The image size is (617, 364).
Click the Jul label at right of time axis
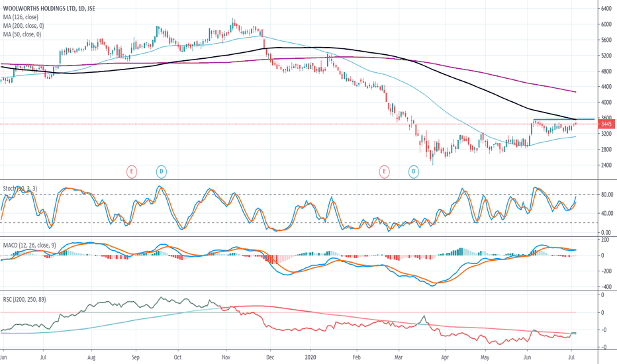572,357
